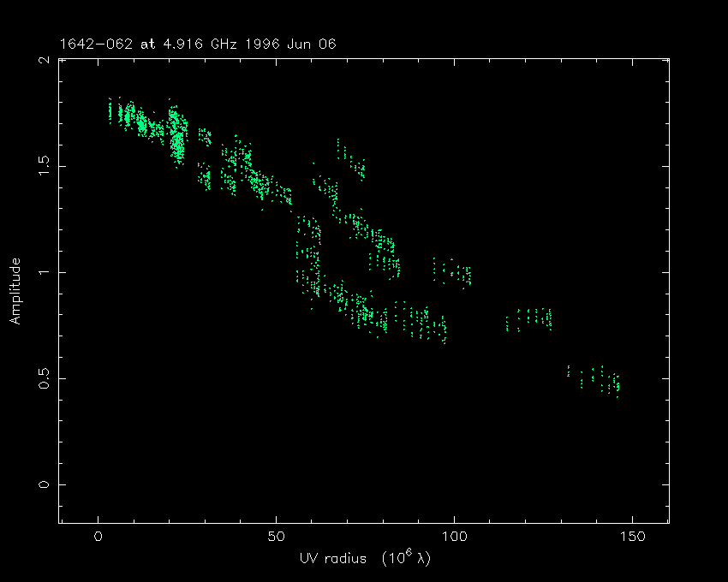Select the "Amplitude" y-axis label
Viewport: 728px width, 582px height.
pos(15,292)
